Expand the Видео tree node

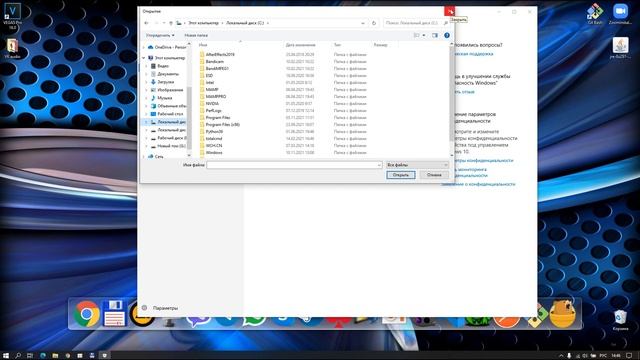(147, 66)
